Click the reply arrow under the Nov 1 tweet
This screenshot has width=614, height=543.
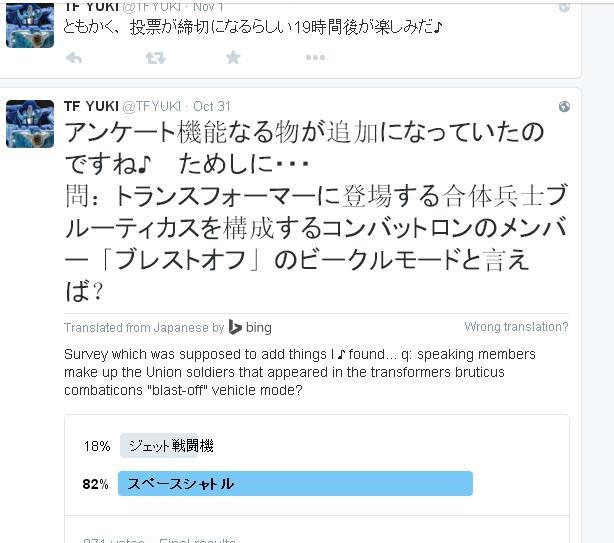(x=74, y=58)
